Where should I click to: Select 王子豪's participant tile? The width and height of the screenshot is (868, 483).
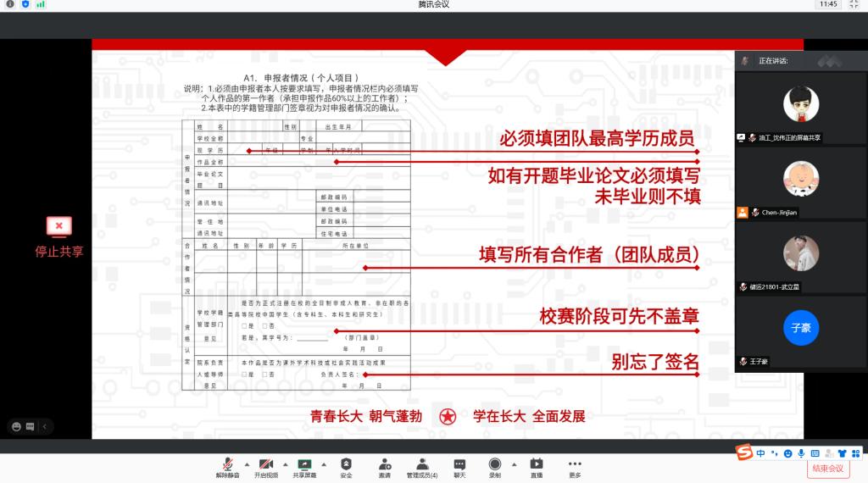(800, 330)
